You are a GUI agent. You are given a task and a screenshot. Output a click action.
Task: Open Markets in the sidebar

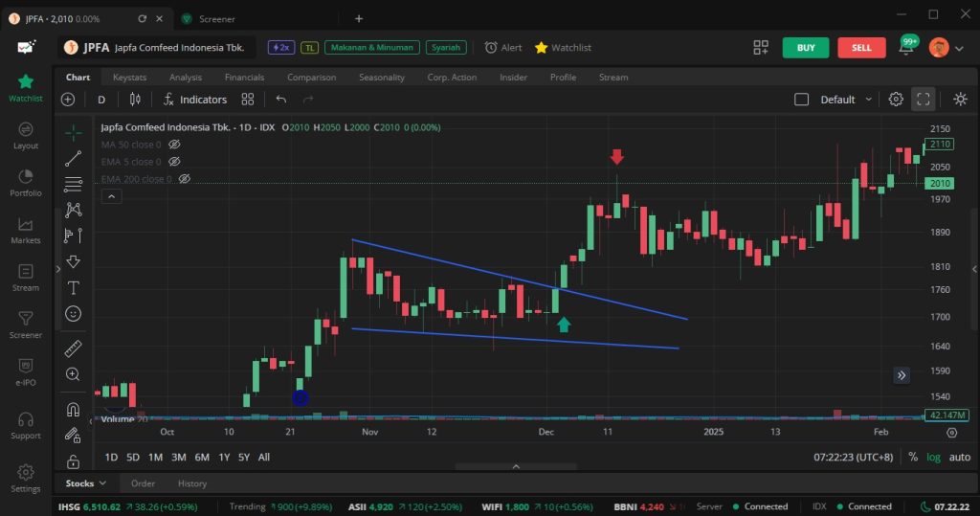coord(26,230)
